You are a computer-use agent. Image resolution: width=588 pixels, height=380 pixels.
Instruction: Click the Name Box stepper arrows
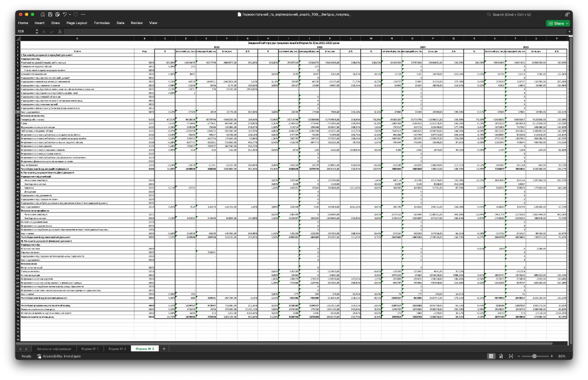click(36, 32)
